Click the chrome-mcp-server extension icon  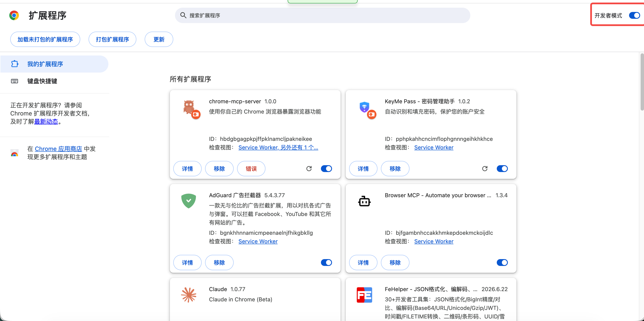point(189,108)
